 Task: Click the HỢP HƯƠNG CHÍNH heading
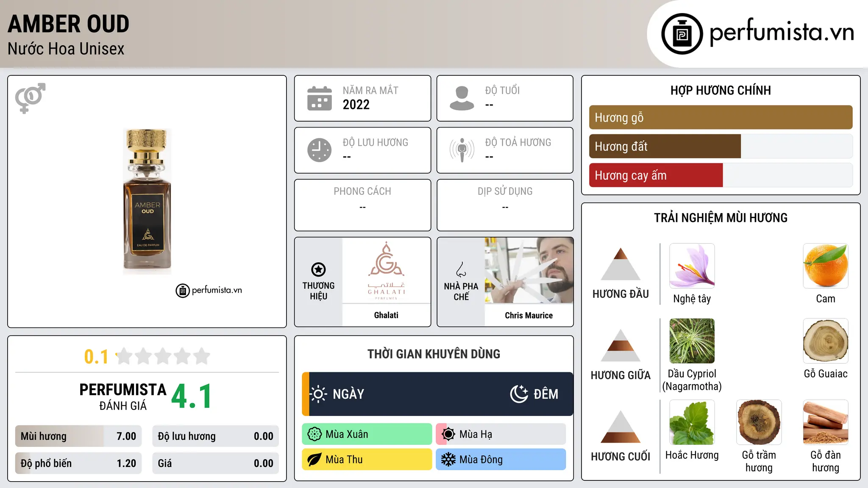721,90
